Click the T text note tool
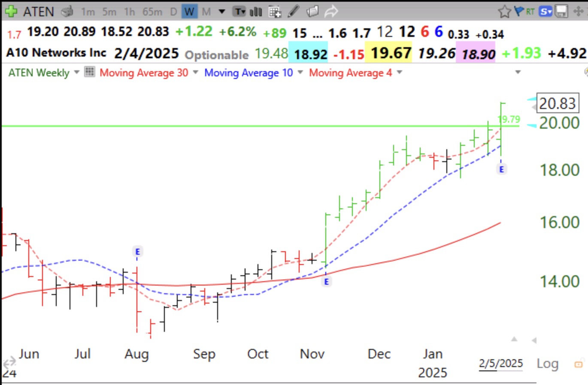The image size is (588, 385). pyautogui.click(x=239, y=12)
